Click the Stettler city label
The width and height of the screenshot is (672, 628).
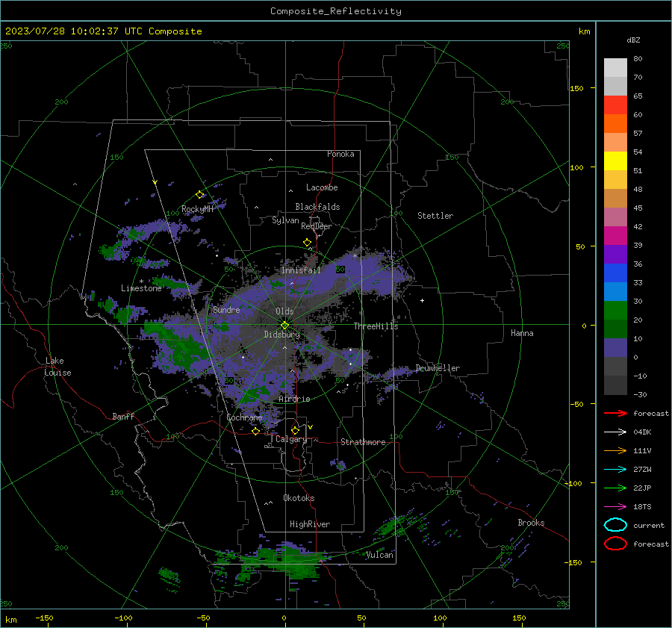(x=435, y=216)
